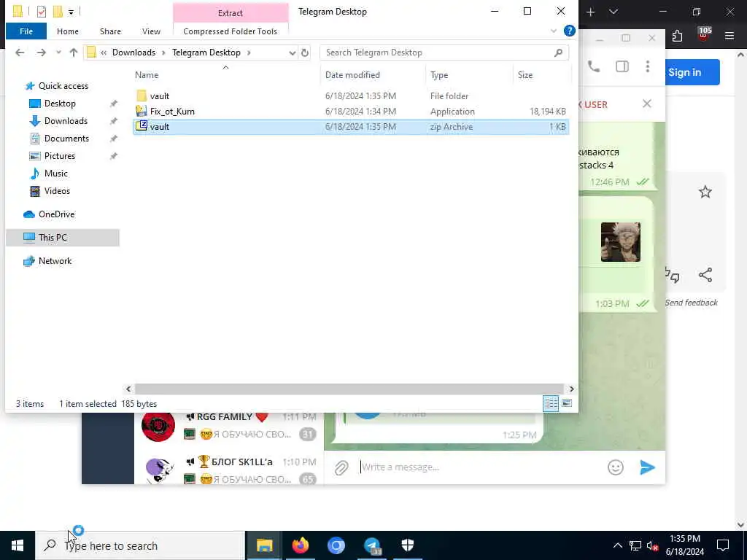The width and height of the screenshot is (747, 560).
Task: Open the Telegram three-dot menu
Action: click(648, 66)
